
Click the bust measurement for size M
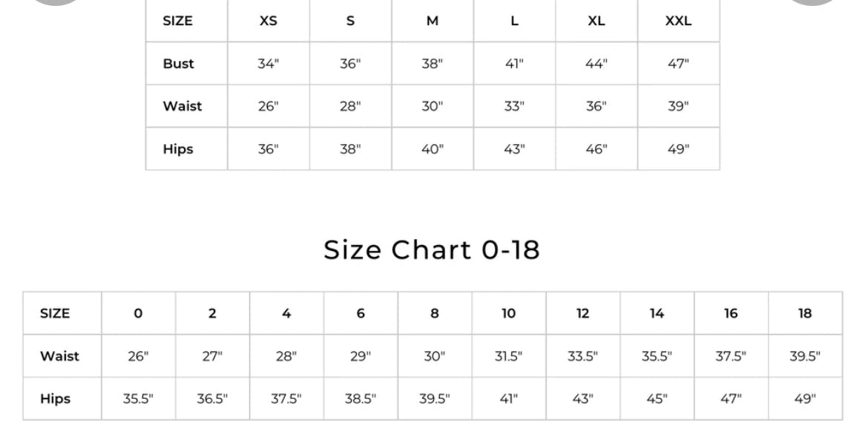(432, 64)
